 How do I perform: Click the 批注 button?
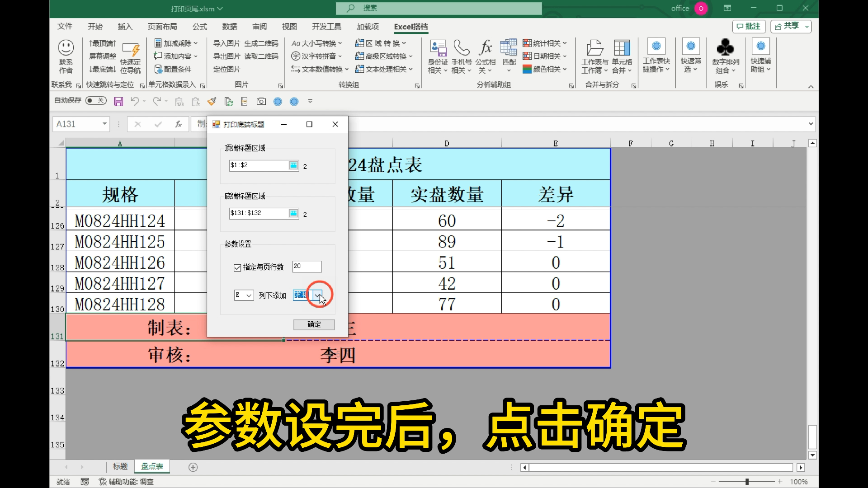pyautogui.click(x=749, y=26)
